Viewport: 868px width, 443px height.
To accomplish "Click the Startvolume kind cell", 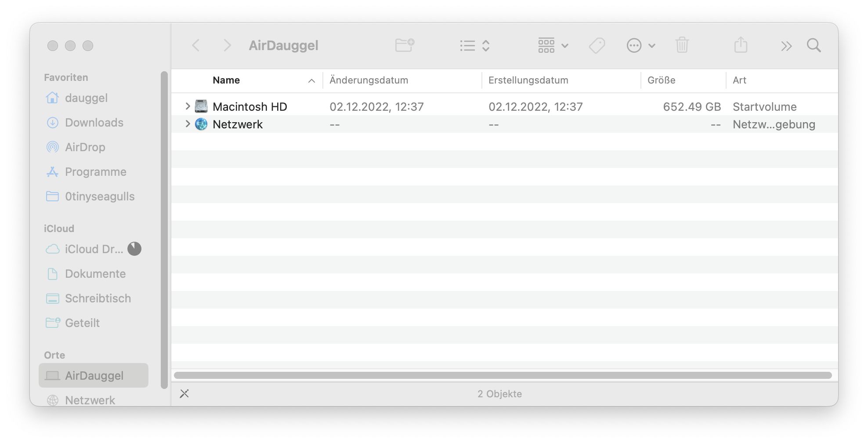I will (x=764, y=106).
